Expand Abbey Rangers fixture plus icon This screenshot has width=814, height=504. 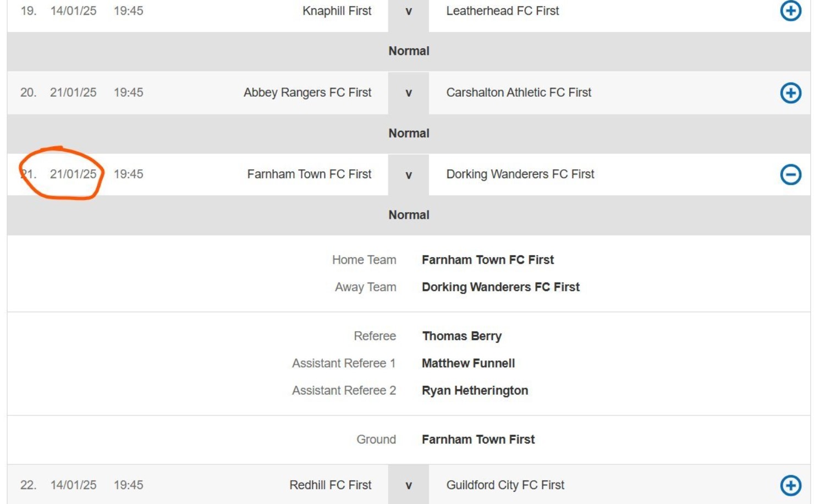click(790, 92)
